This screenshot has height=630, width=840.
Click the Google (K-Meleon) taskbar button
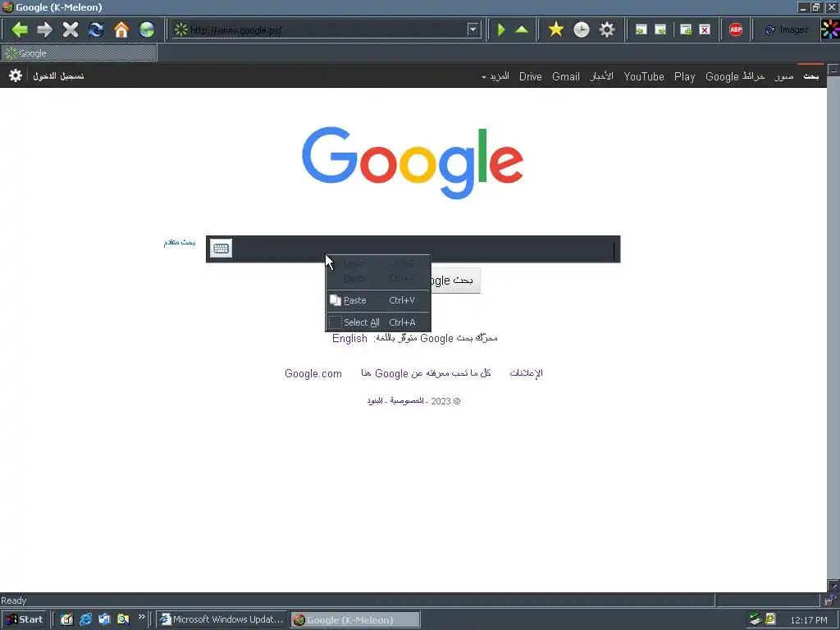(x=355, y=620)
